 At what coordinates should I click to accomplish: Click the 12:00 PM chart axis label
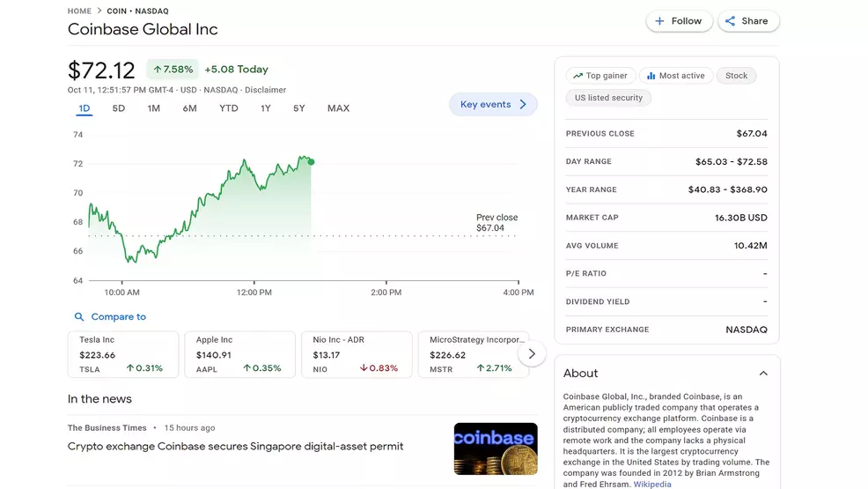[x=254, y=293]
